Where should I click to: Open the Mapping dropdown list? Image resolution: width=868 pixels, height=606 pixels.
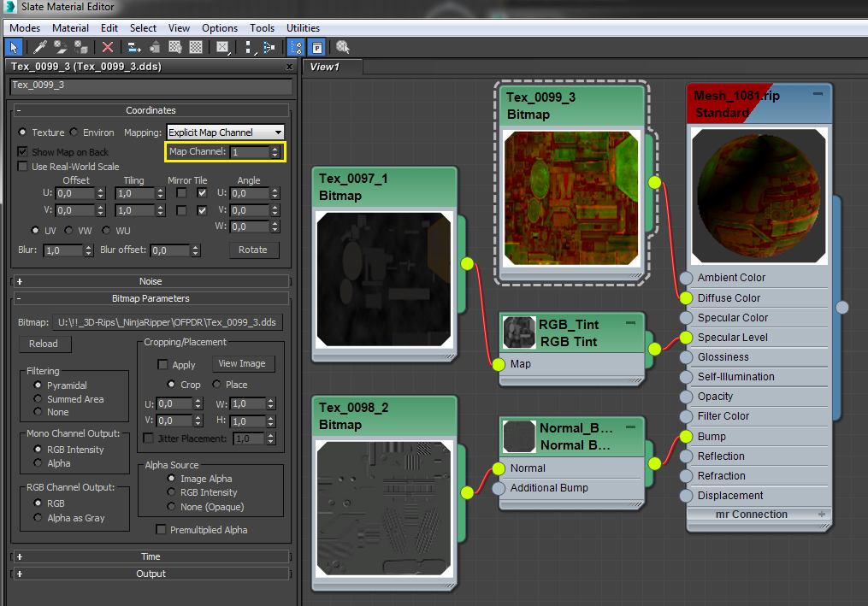coord(225,132)
